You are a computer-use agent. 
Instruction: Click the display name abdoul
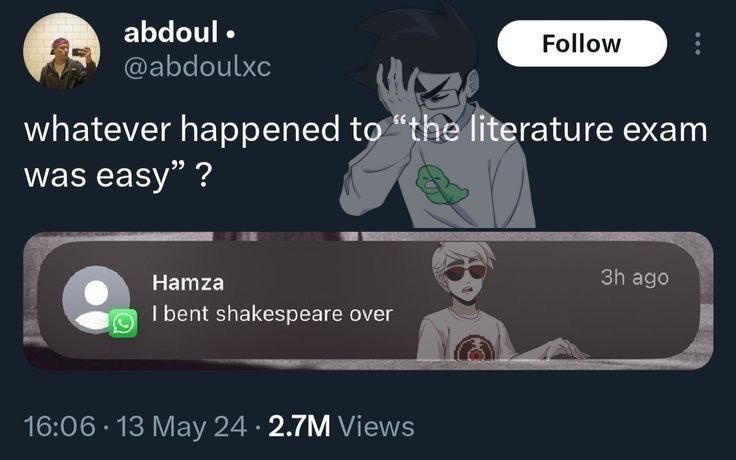[x=171, y=32]
